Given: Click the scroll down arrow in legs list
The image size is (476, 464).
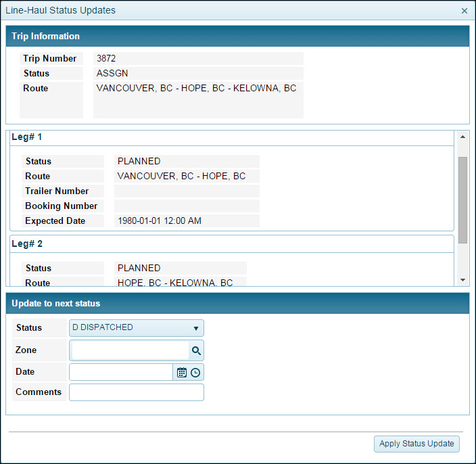Looking at the screenshot, I should point(462,279).
